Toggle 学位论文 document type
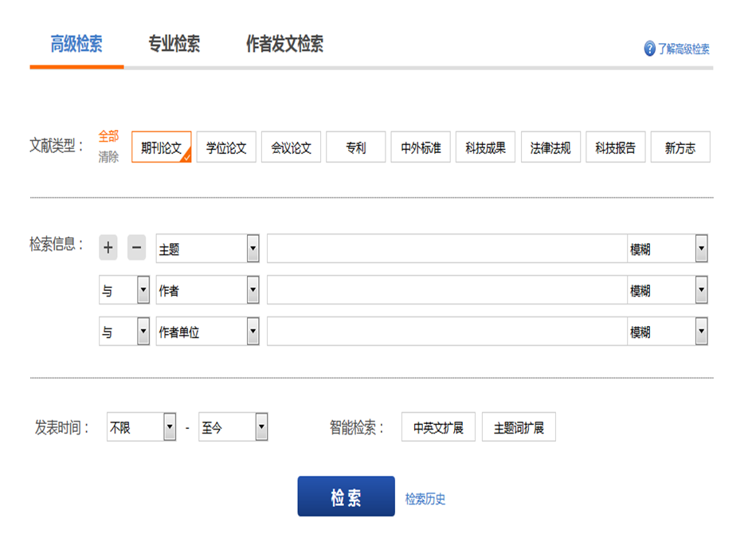The width and height of the screenshot is (756, 546). 226,147
